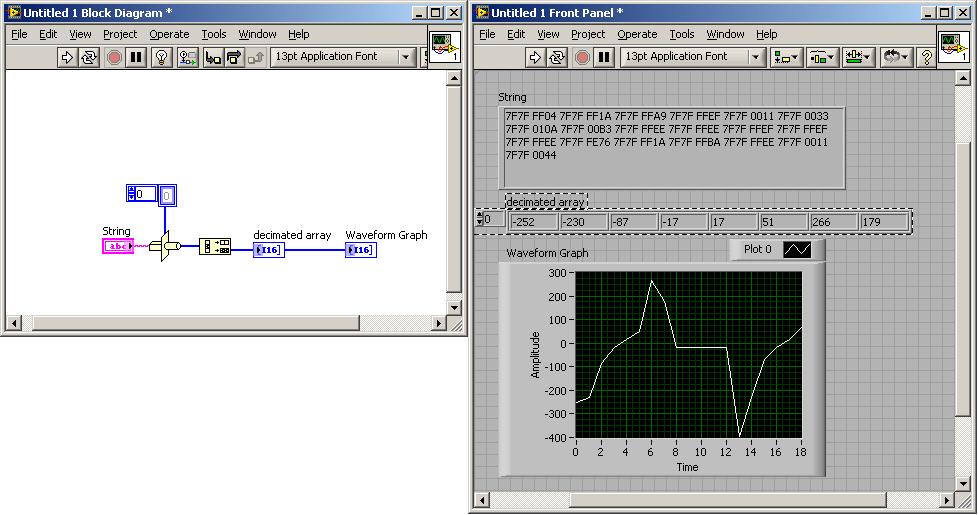Open Tools menu in Block Diagram window
The width and height of the screenshot is (978, 515).
coord(214,34)
